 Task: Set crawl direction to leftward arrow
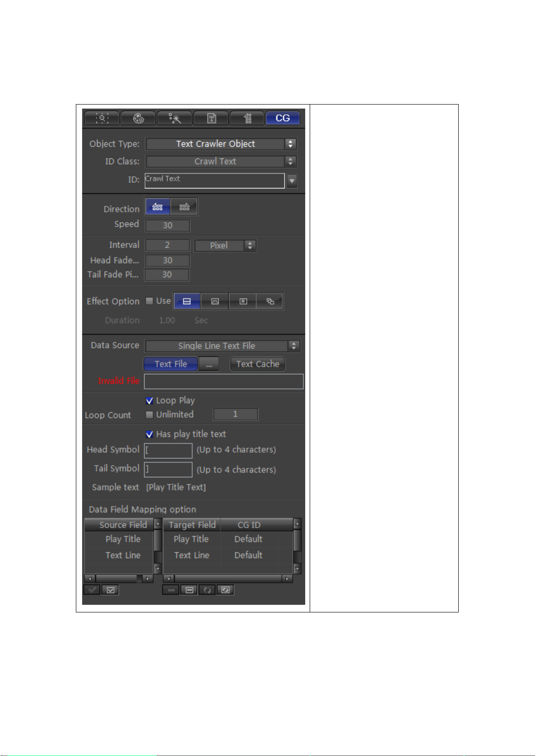click(158, 207)
